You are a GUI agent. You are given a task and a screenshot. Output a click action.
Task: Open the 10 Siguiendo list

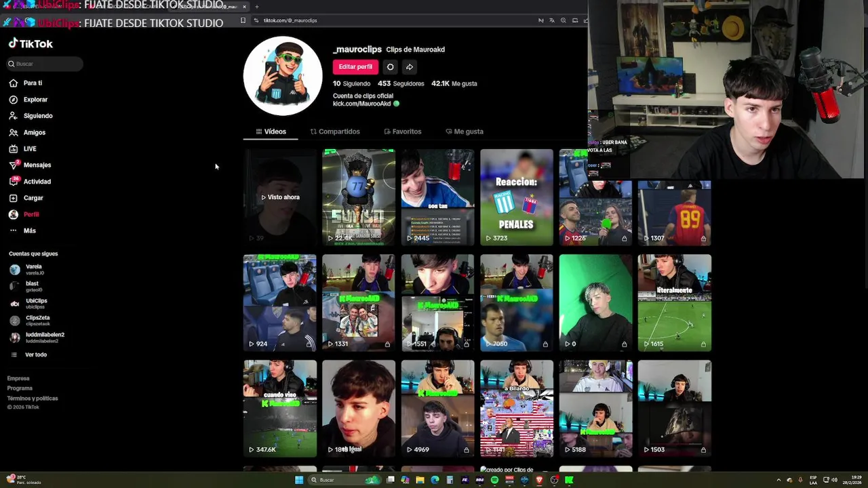351,83
